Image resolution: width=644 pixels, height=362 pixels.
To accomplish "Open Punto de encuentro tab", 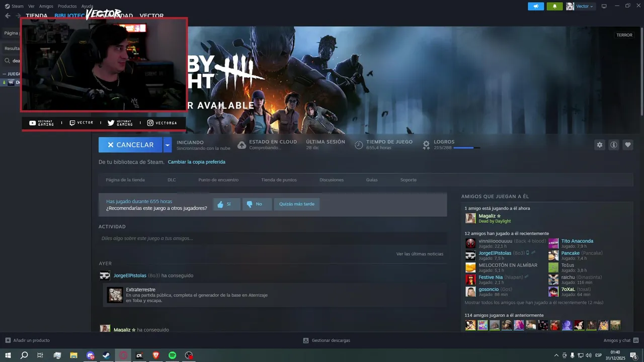I will tap(218, 179).
